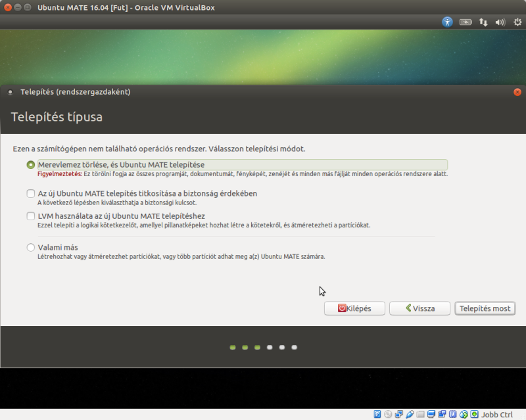Click the 'Ezzel telepíti a logikai kötetkezelőt' description
The height and width of the screenshot is (420, 526).
pos(204,225)
